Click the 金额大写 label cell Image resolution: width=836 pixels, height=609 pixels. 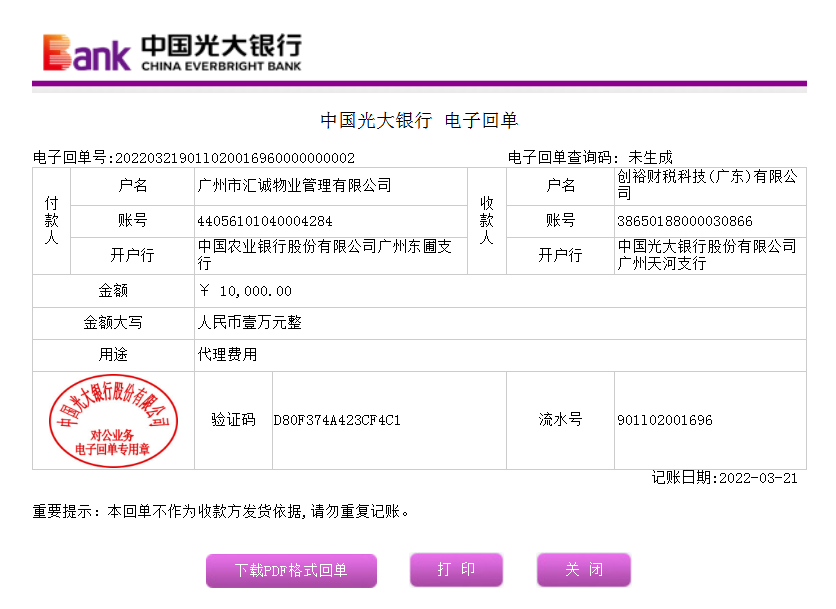[x=113, y=323]
